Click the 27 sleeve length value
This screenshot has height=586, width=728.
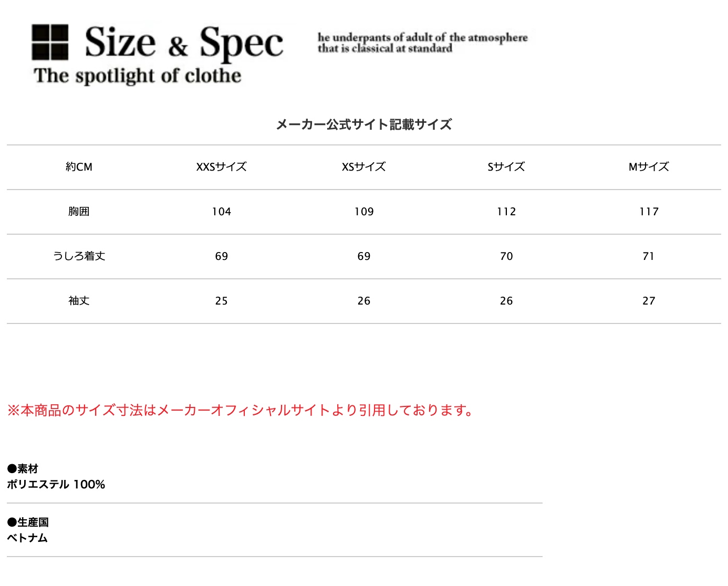click(x=649, y=301)
